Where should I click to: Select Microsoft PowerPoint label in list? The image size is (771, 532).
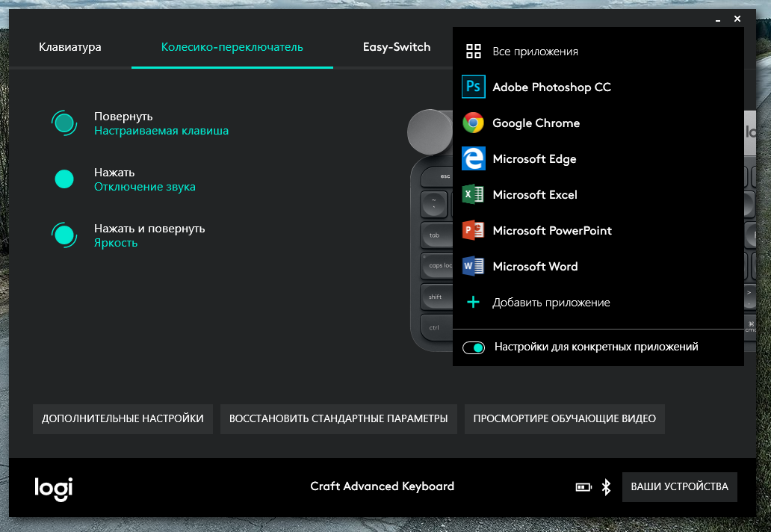coord(552,231)
